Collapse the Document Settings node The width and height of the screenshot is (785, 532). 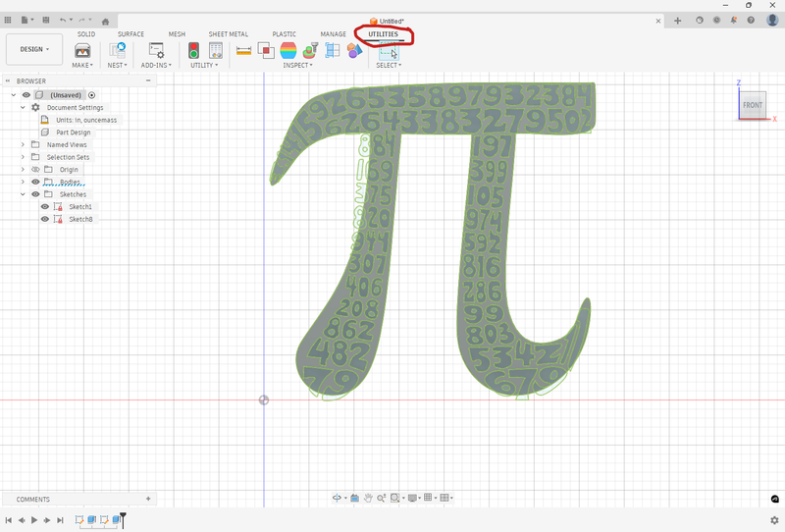pyautogui.click(x=23, y=108)
